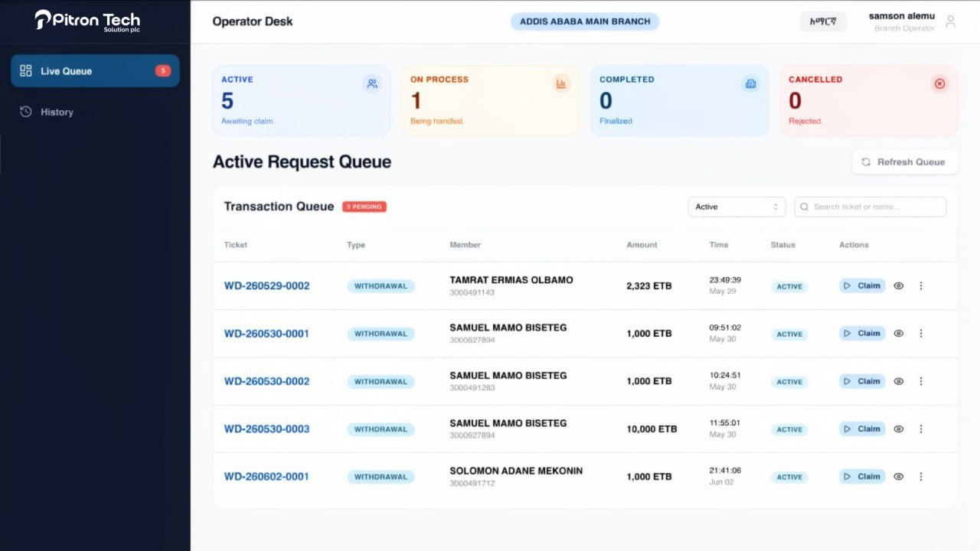Click the 2,323 ETB amount

point(649,285)
